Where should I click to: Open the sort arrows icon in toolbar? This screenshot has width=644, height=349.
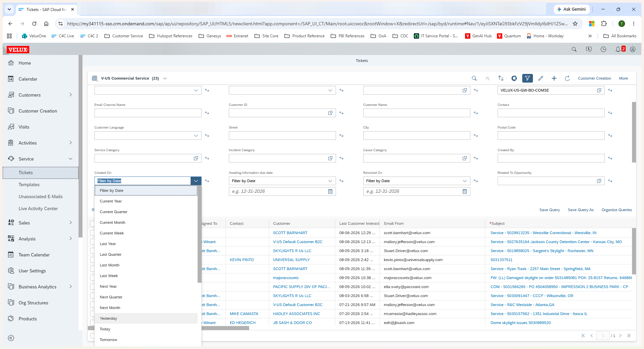click(501, 78)
